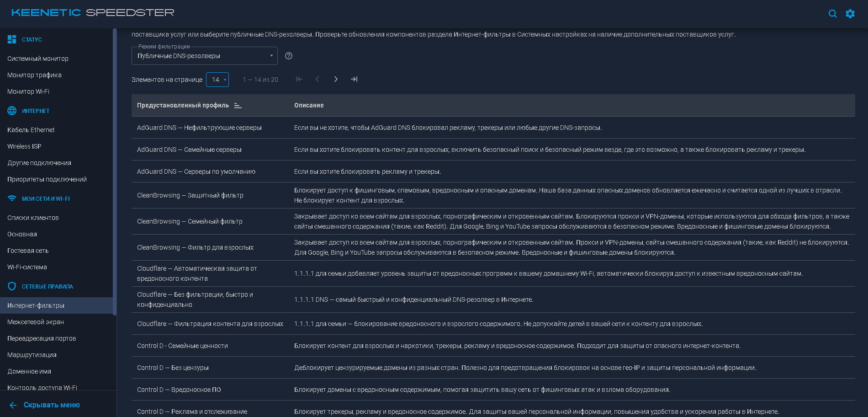The image size is (868, 417).
Task: Click the network rules shield icon
Action: pyautogui.click(x=12, y=286)
